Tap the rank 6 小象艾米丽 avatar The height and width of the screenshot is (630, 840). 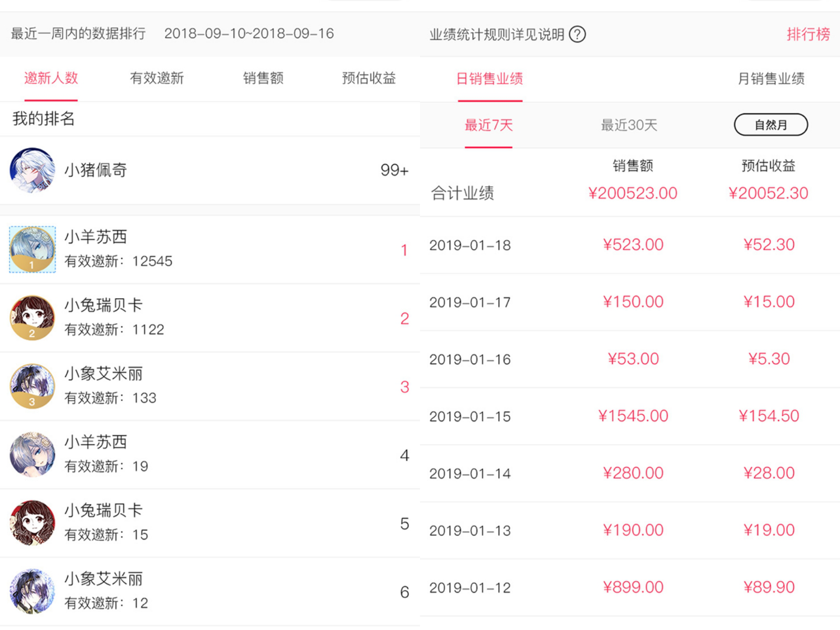[x=33, y=591]
